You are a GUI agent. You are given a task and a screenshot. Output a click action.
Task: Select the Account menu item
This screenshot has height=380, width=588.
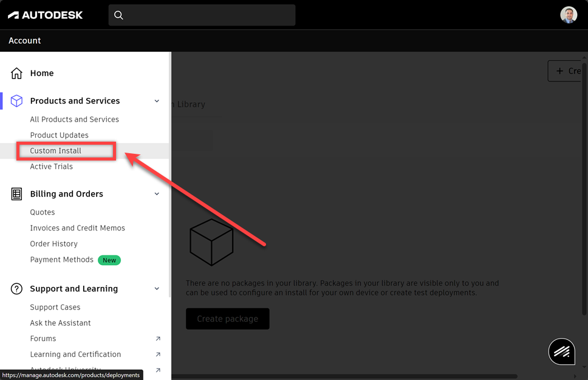click(24, 40)
